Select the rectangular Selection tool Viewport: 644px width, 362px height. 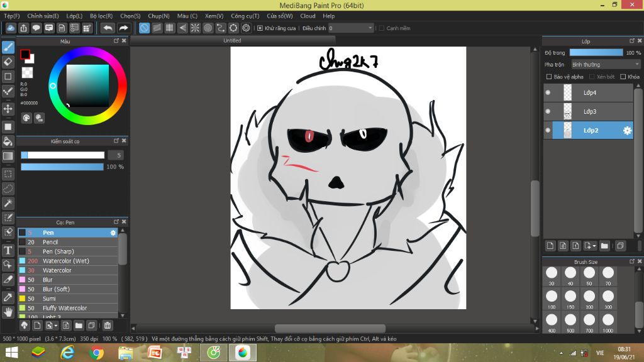click(x=8, y=174)
